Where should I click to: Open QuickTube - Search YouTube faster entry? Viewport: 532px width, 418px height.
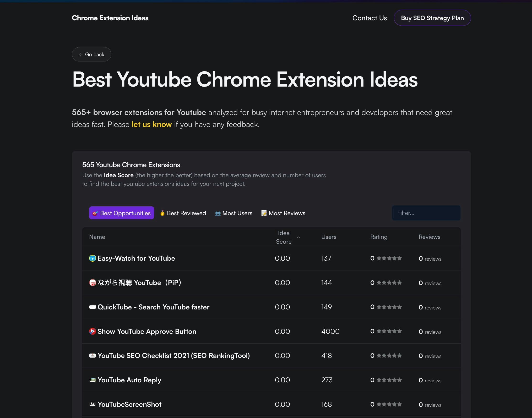pyautogui.click(x=153, y=307)
